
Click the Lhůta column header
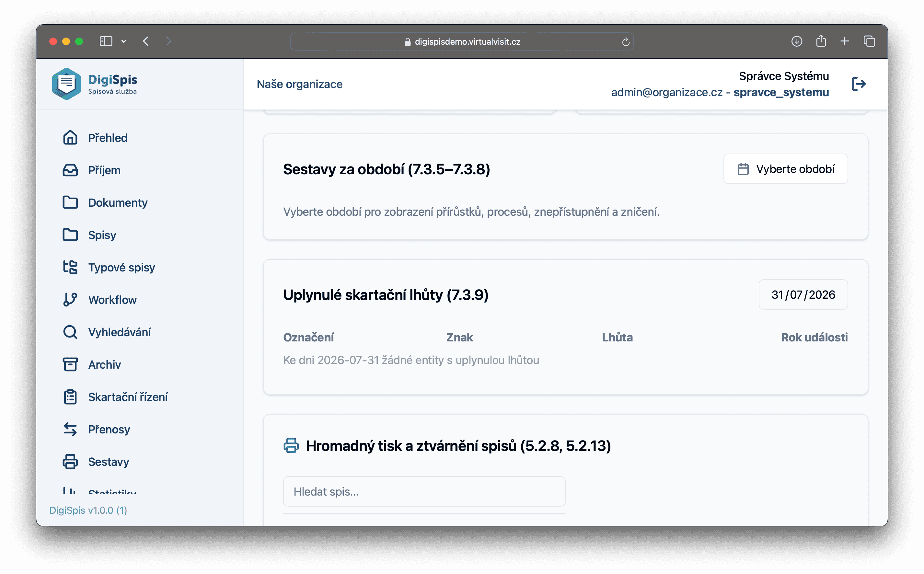pyautogui.click(x=617, y=338)
